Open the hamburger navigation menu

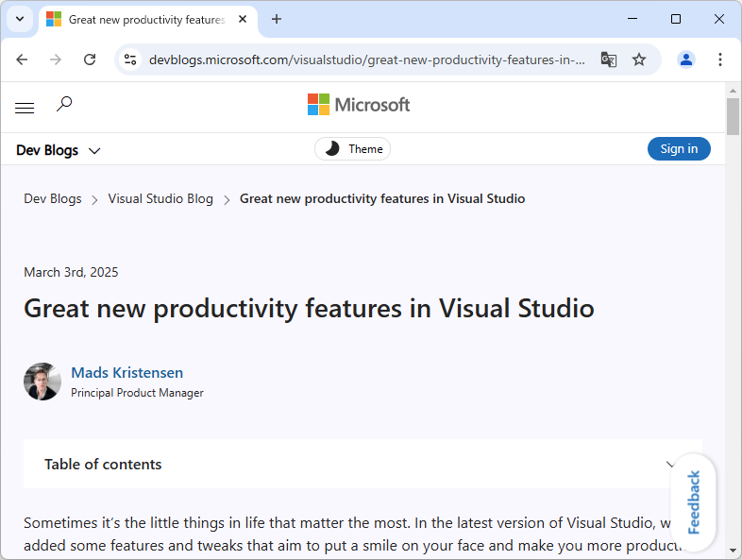[x=25, y=108]
